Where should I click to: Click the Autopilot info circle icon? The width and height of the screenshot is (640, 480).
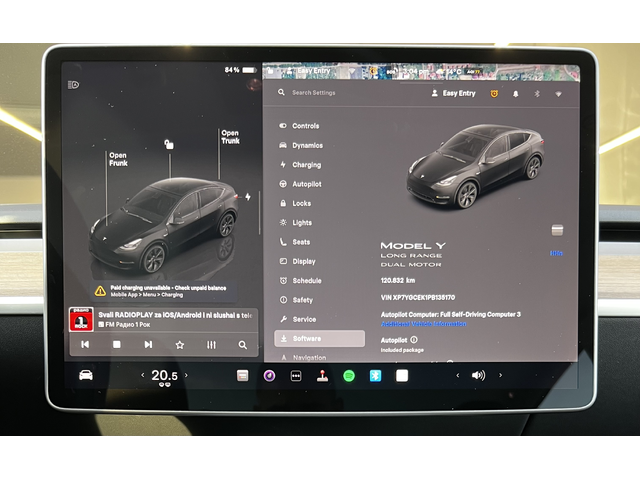pyautogui.click(x=414, y=340)
